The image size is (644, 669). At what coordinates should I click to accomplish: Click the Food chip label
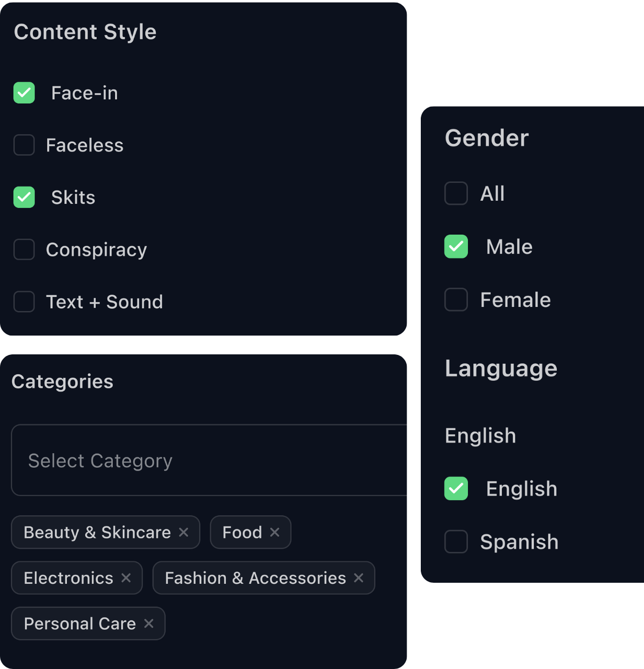tap(242, 533)
